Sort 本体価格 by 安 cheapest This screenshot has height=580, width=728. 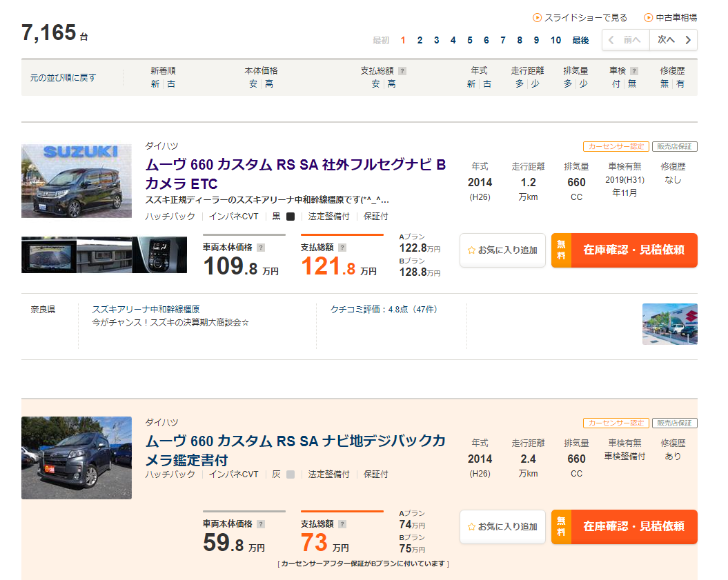pos(253,84)
